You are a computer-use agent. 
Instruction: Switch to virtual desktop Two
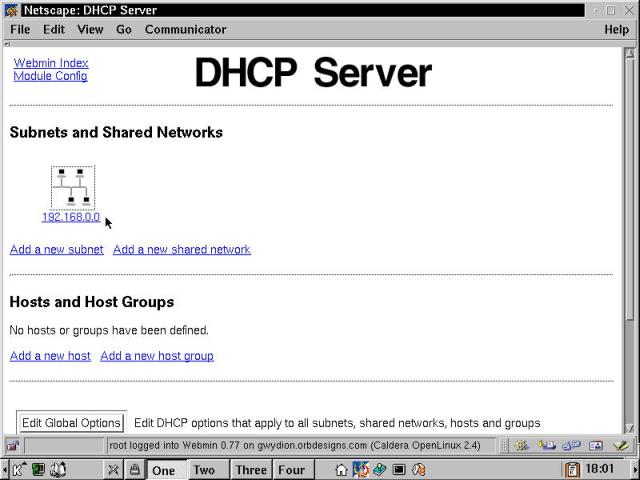[204, 469]
